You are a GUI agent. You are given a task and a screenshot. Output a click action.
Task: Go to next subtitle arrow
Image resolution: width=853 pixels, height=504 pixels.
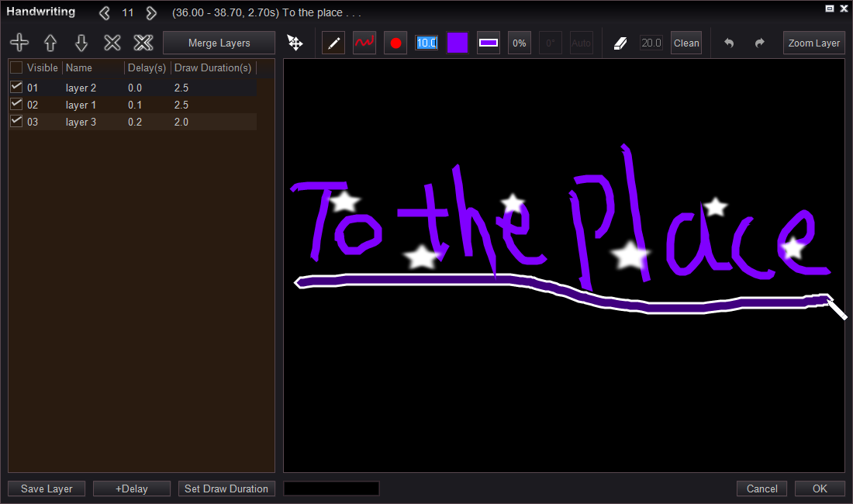pos(151,12)
